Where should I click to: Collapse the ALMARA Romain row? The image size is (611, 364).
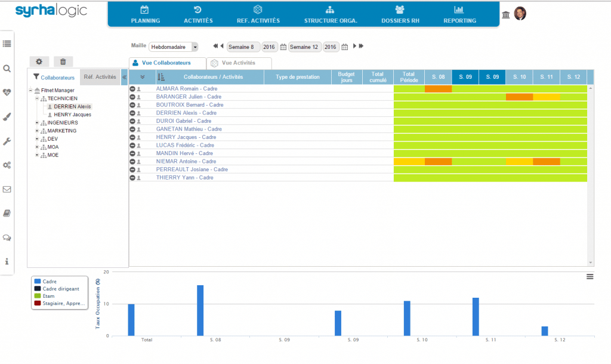click(132, 89)
